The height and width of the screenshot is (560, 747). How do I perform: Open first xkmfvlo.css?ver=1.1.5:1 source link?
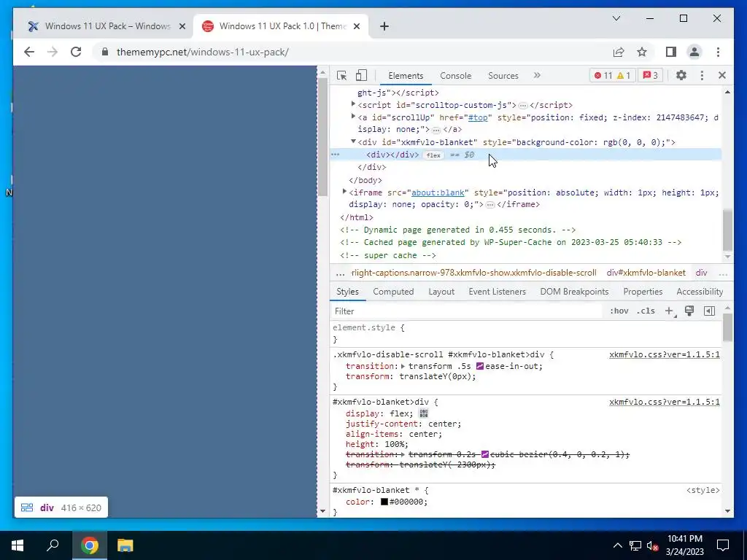[x=664, y=355]
